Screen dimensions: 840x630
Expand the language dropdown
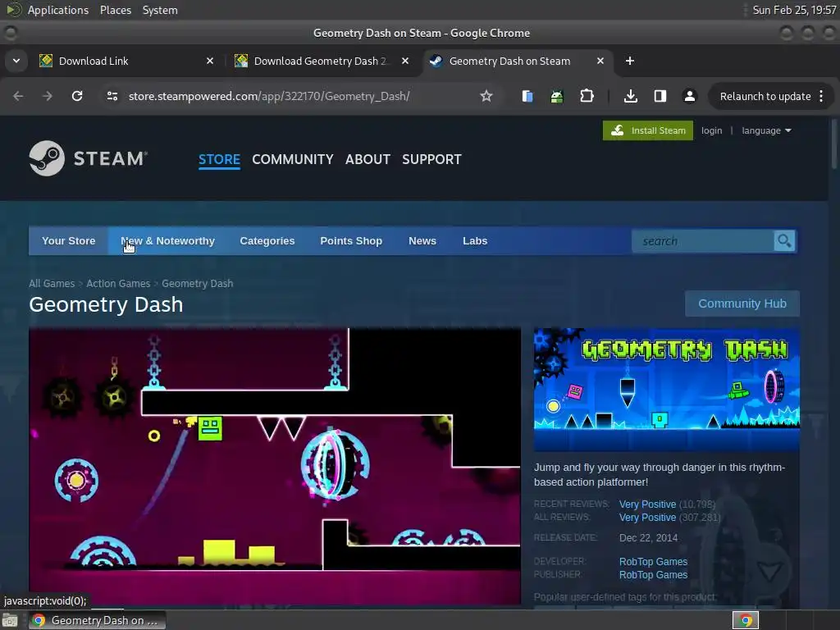point(766,130)
